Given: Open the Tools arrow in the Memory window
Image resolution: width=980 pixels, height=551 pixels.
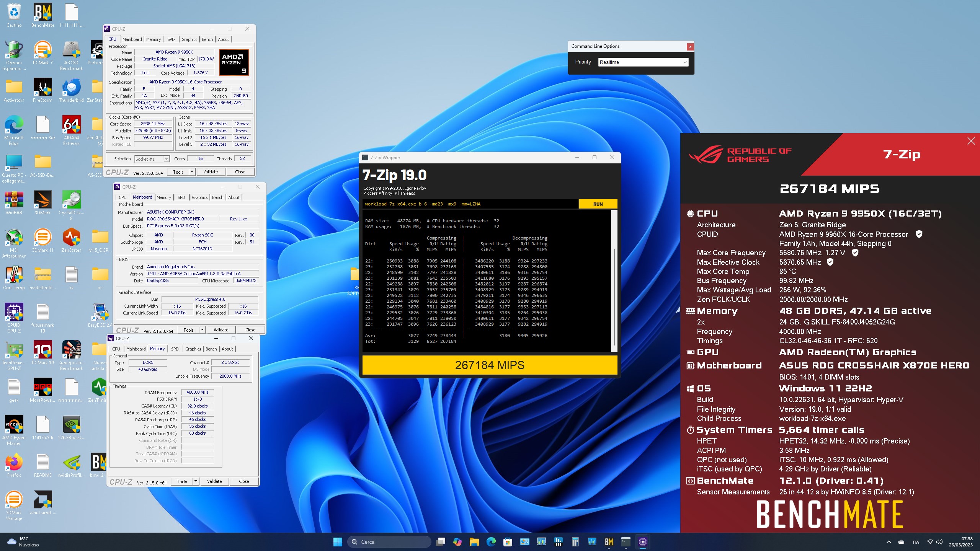Looking at the screenshot, I should point(196,481).
